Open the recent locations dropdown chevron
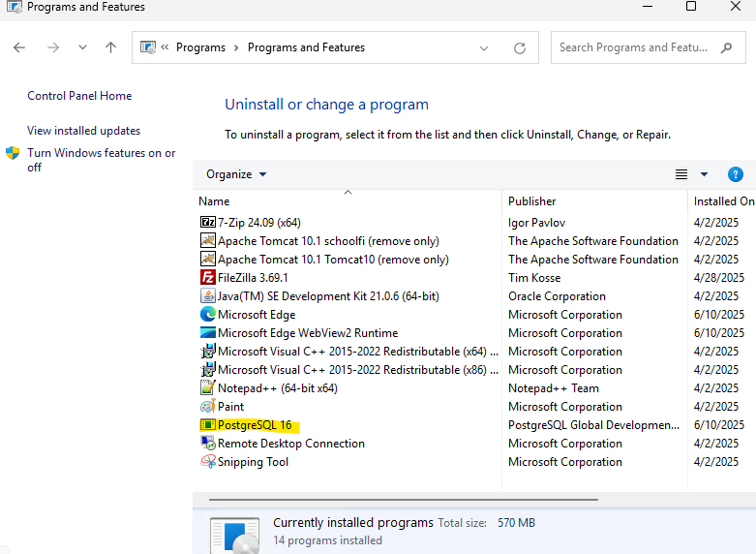 (x=83, y=47)
